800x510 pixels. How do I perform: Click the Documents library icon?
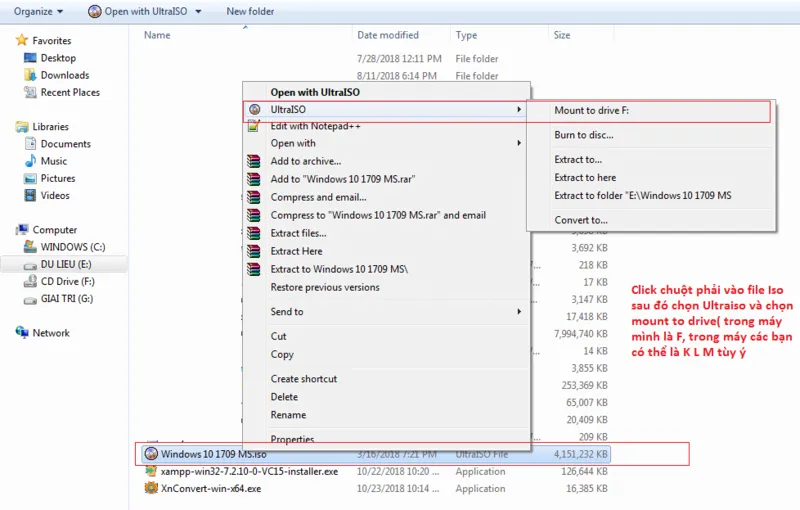pos(30,144)
